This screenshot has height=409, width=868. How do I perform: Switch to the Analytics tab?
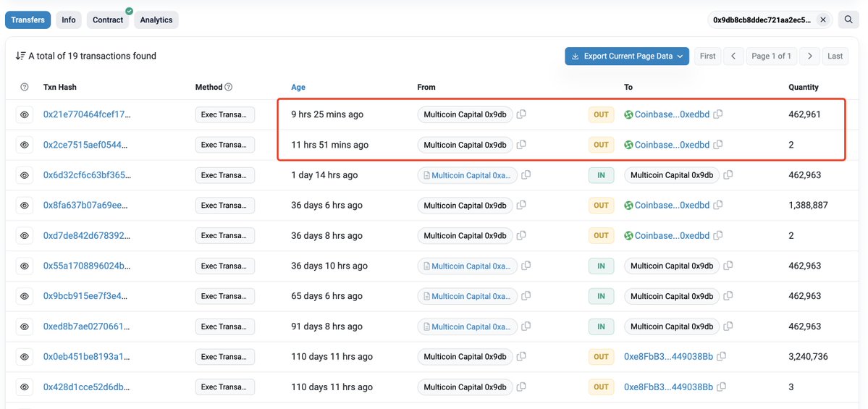click(156, 20)
